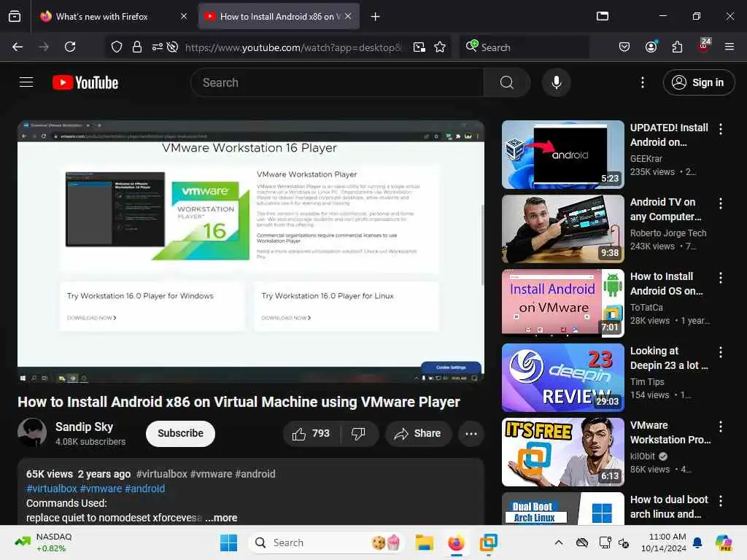
Task: Open VMware icon on taskbar
Action: click(488, 542)
